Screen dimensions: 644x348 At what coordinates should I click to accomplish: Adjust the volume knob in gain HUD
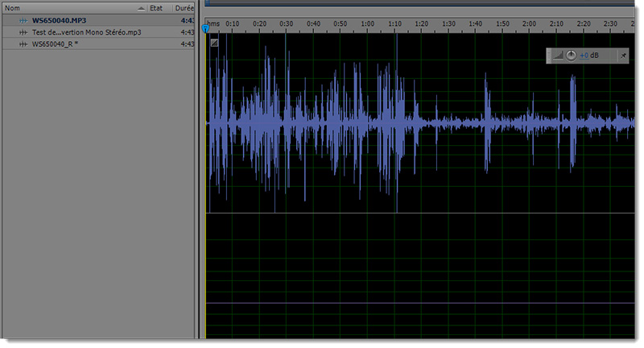point(571,56)
